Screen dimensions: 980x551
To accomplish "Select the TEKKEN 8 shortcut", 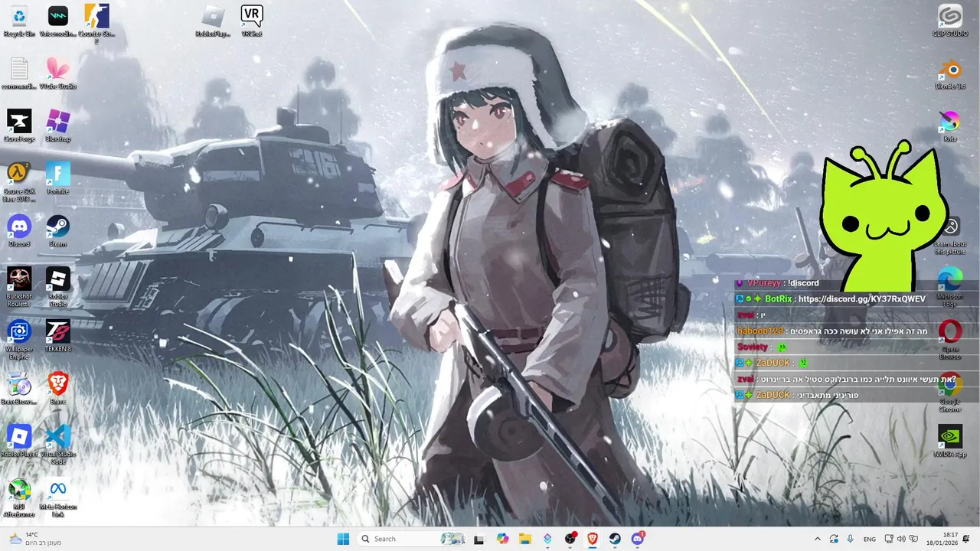I will coord(57,337).
